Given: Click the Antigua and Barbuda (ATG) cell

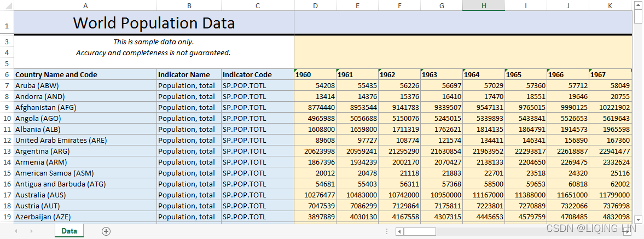Looking at the screenshot, I should (85, 183).
